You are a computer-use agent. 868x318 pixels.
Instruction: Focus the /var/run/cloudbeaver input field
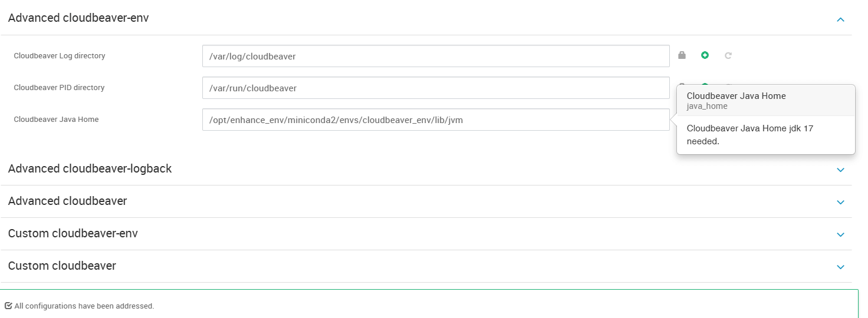436,88
